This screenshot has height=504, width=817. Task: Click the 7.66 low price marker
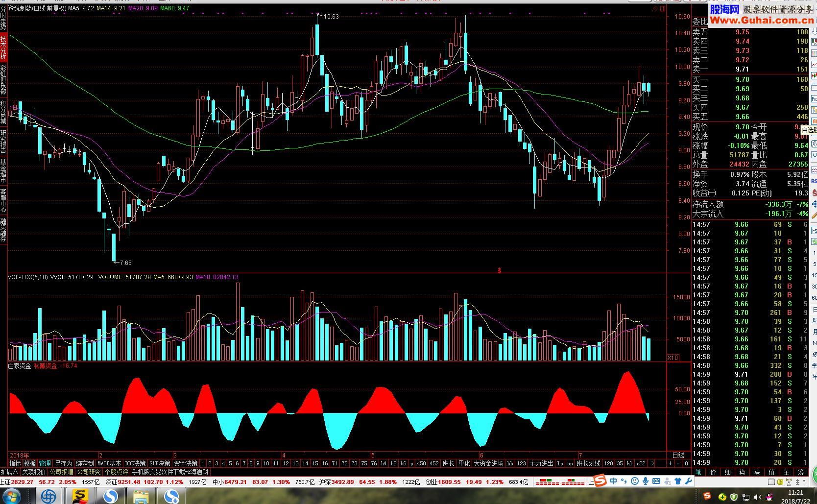click(x=125, y=263)
